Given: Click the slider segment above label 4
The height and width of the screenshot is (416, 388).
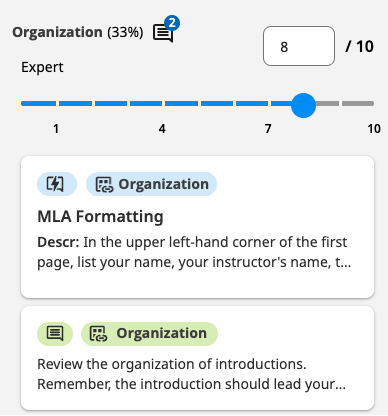Looking at the screenshot, I should coord(146,104).
